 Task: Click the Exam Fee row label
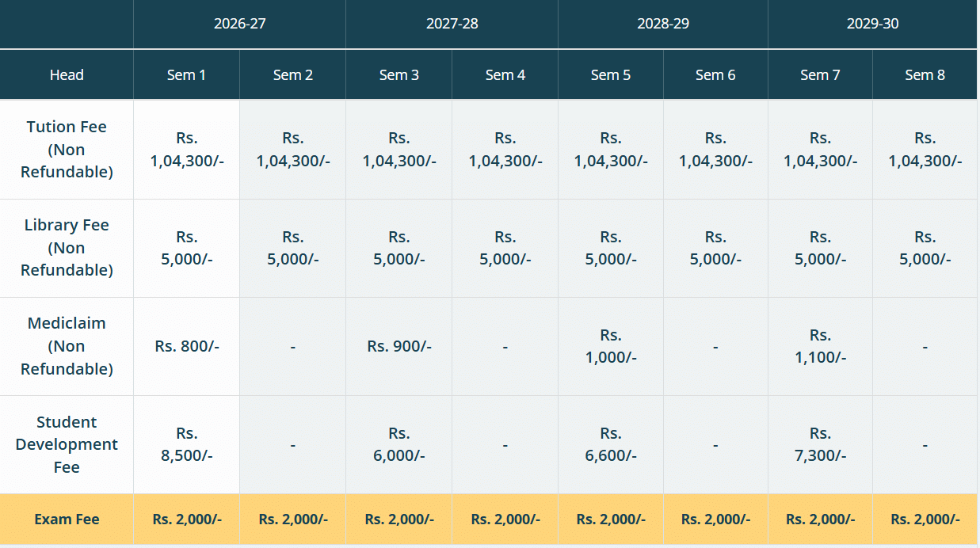tap(67, 519)
